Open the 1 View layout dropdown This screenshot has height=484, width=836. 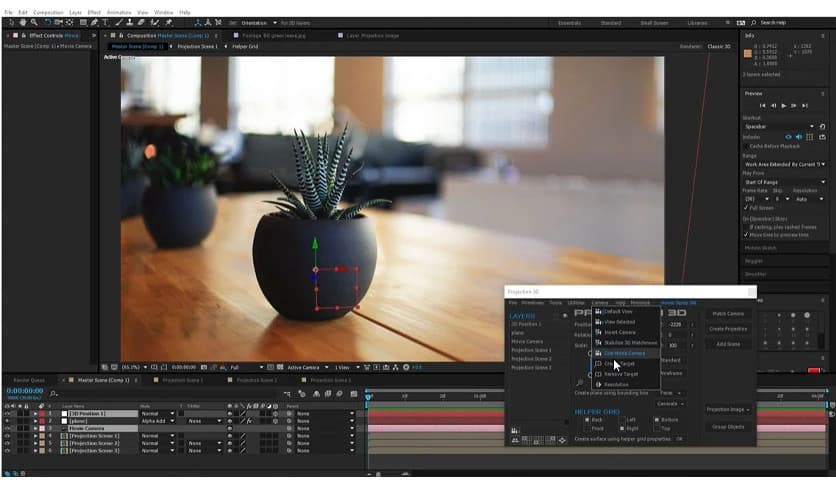point(348,367)
